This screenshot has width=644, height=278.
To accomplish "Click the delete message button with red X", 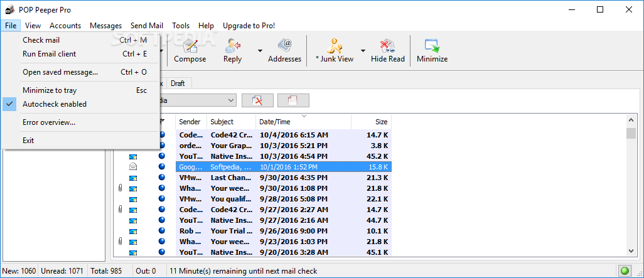I will [257, 100].
